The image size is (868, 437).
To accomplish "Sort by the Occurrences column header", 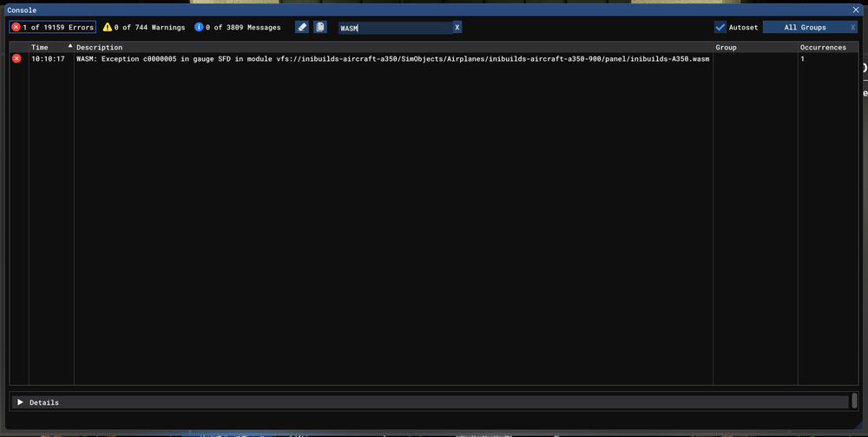I will coord(823,47).
